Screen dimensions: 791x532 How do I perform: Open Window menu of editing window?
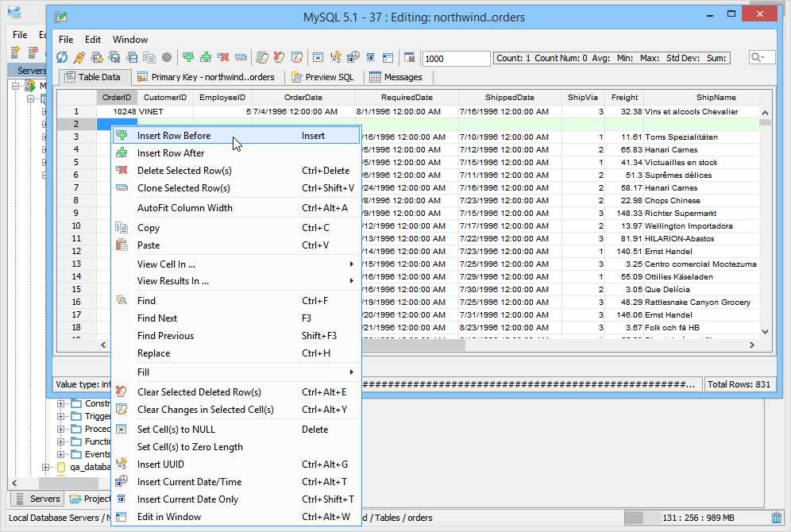tap(130, 40)
